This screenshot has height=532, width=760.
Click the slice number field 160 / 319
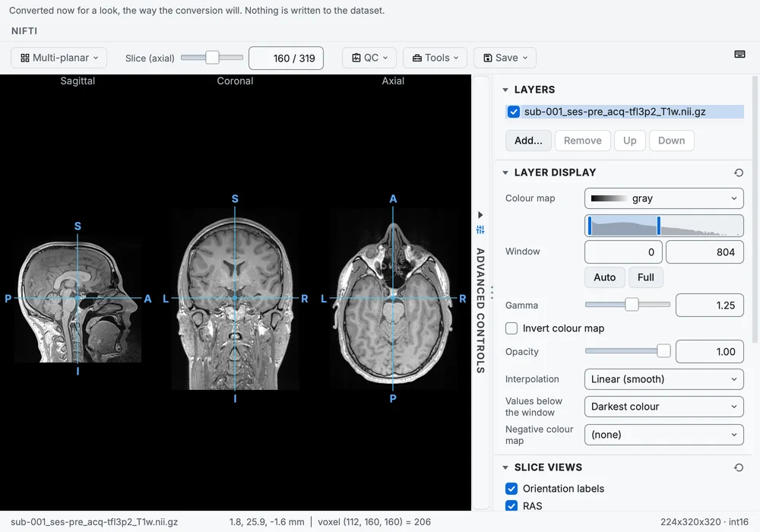coord(286,59)
